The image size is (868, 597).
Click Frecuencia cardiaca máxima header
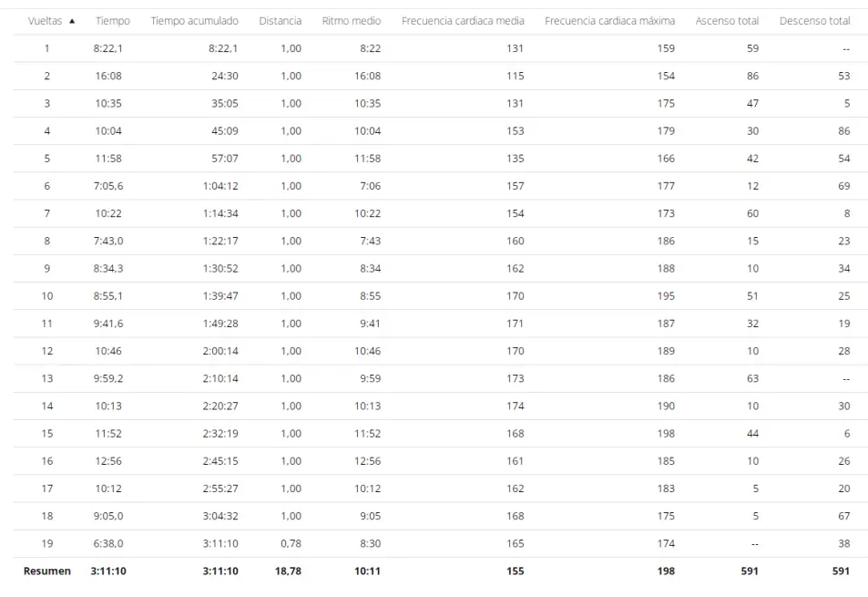[609, 21]
